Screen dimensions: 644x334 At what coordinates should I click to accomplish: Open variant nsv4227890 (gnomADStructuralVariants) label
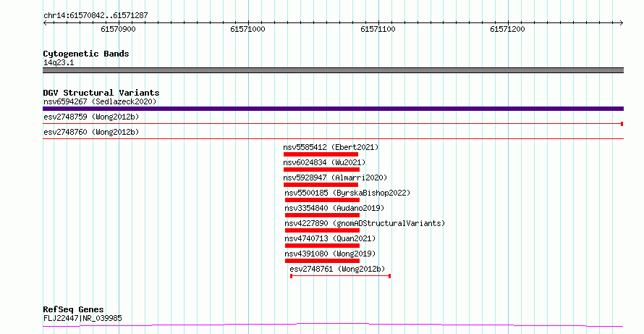click(x=365, y=223)
